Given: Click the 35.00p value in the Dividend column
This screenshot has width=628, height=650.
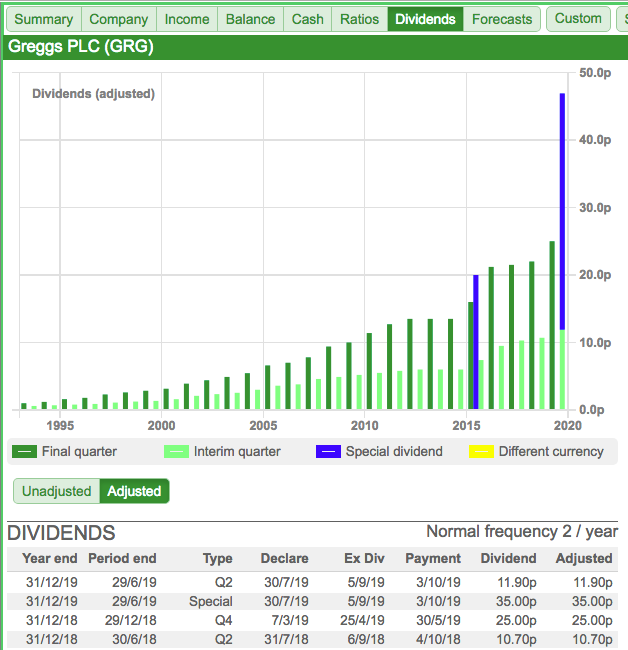Looking at the screenshot, I should 516,601.
